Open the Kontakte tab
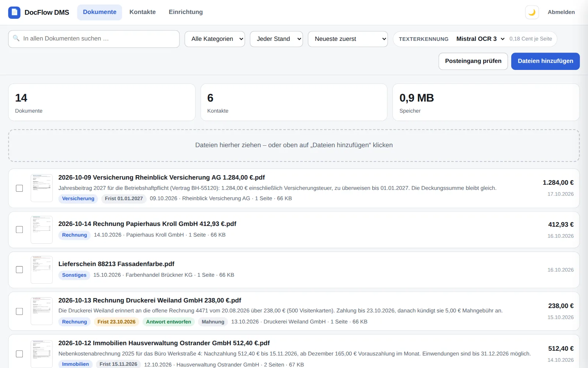588x368 pixels. pos(143,12)
